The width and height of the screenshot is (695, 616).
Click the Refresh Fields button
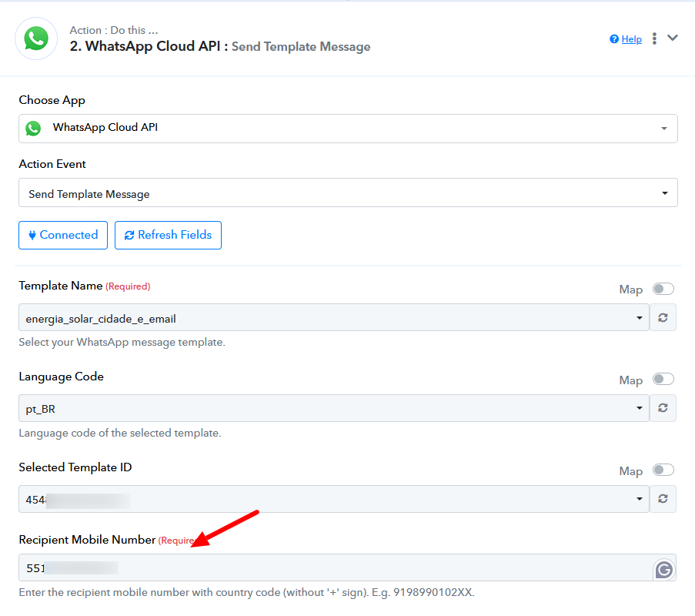pyautogui.click(x=168, y=235)
